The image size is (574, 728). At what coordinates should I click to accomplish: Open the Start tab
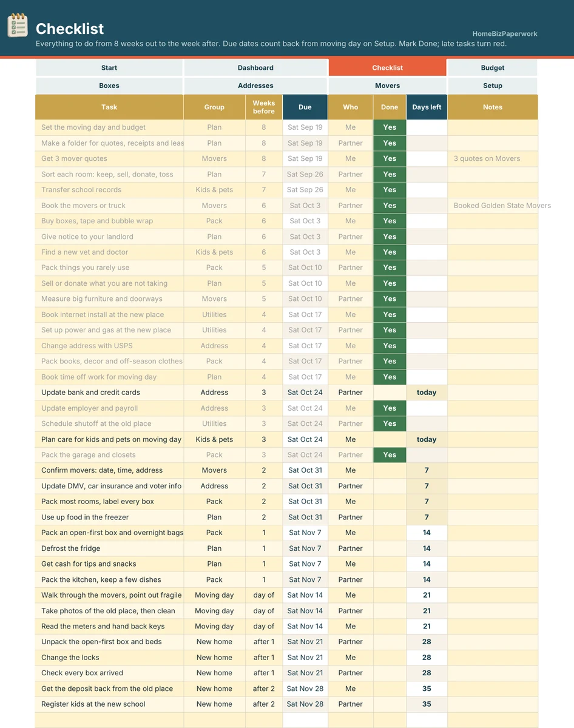[109, 68]
